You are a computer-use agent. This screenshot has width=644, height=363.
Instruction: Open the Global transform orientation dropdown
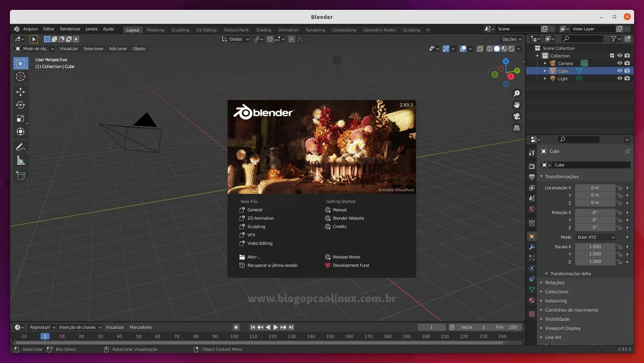pos(235,39)
